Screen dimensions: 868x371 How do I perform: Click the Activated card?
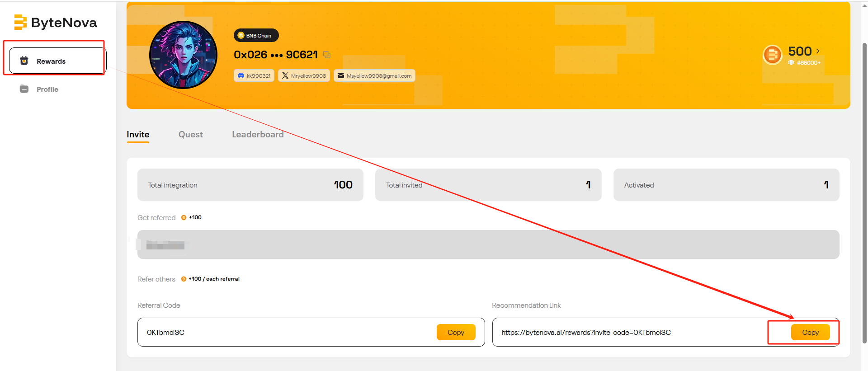point(726,185)
